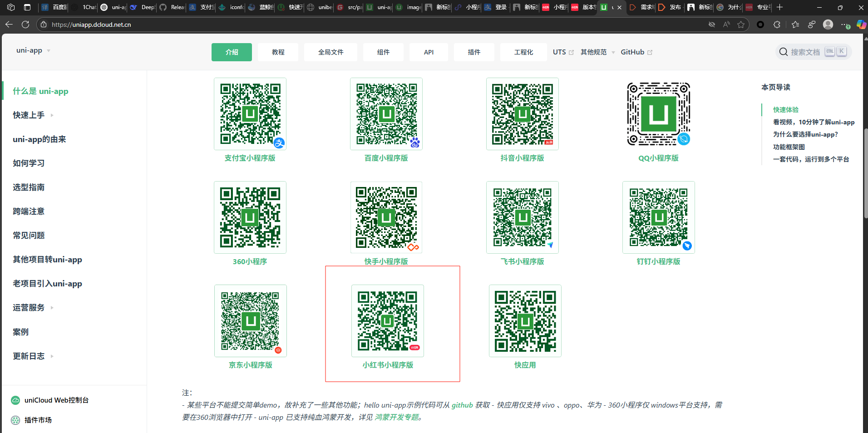Add this page to favorites (star)
This screenshot has height=433, width=868.
click(x=741, y=25)
